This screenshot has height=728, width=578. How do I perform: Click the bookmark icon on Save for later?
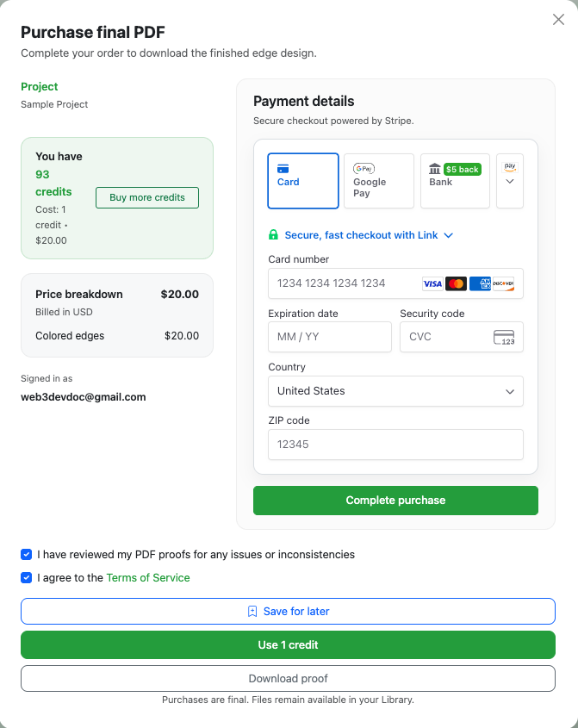pos(252,611)
